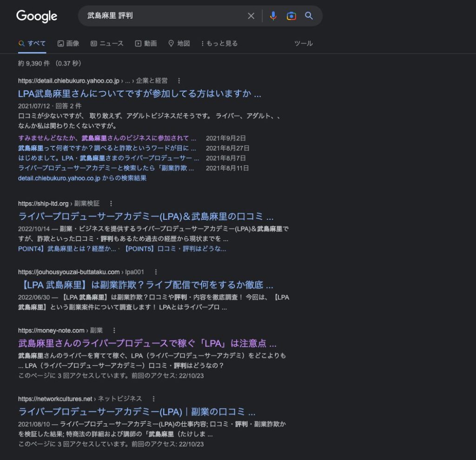Screen dimensions: 476x460
Task: Open the 【LPA 武島麻里】は副業詐欺 result link
Action: pos(145,284)
